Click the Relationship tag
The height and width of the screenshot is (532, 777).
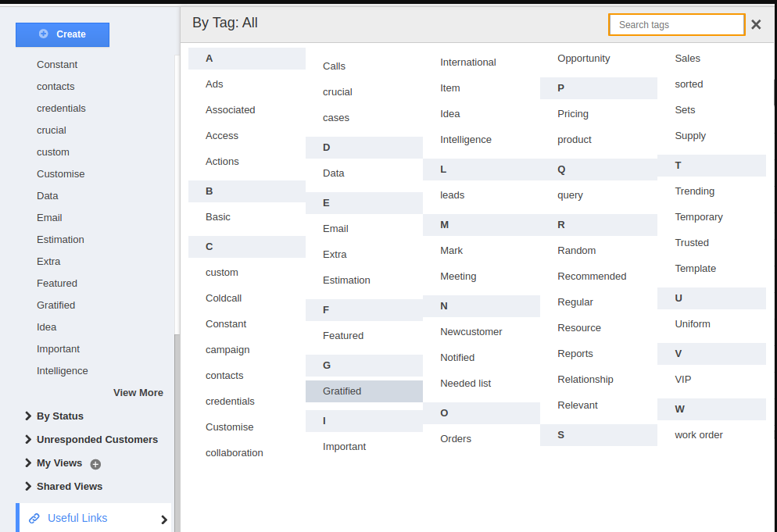pos(585,380)
